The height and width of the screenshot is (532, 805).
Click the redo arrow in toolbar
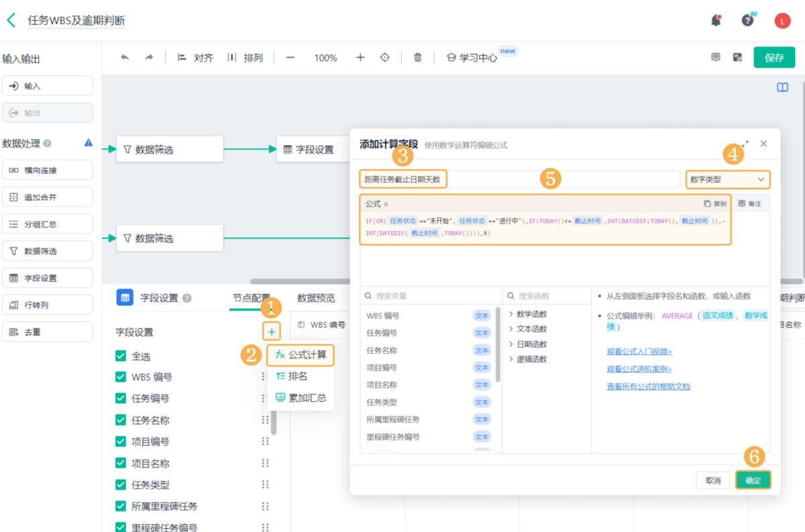point(149,58)
